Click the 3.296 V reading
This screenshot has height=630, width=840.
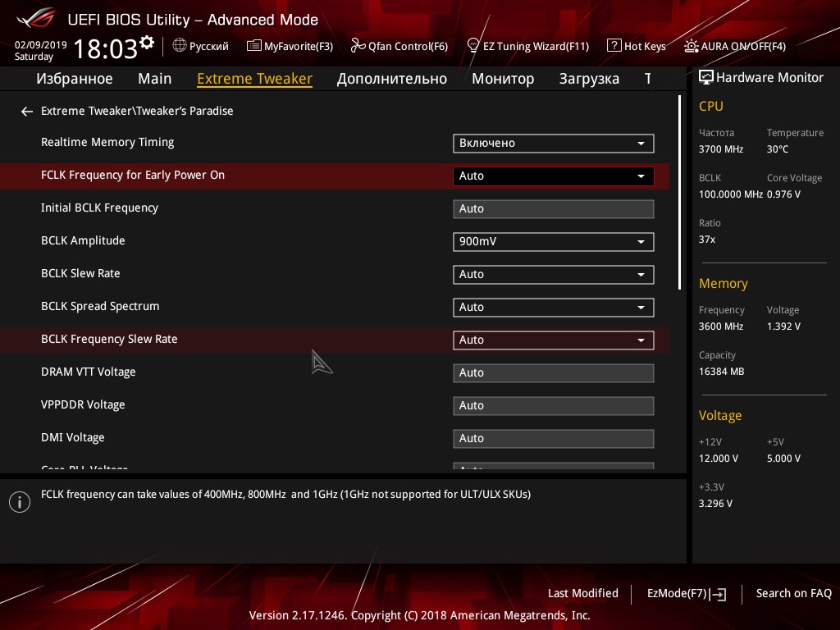(x=715, y=504)
